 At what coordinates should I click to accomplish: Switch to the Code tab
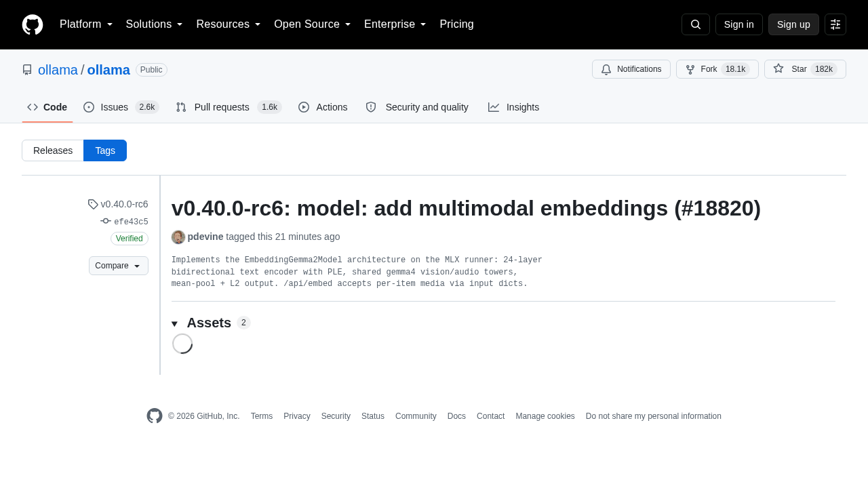47,107
